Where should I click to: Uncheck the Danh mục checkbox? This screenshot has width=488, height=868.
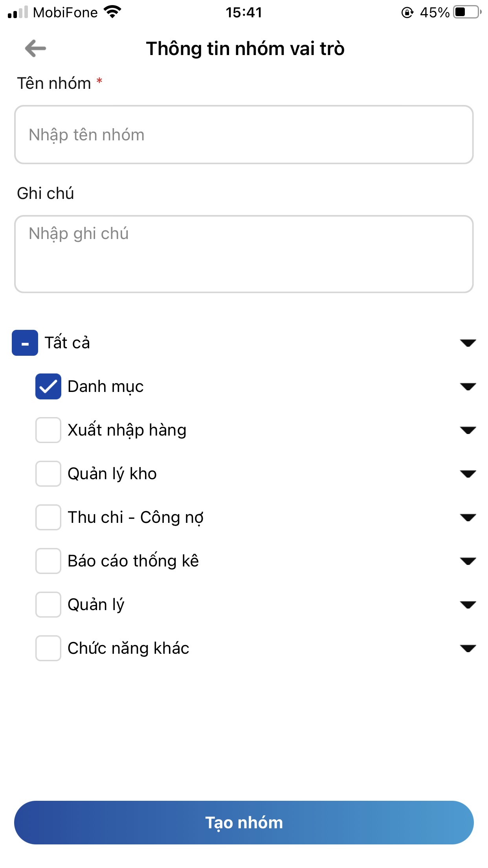point(48,386)
